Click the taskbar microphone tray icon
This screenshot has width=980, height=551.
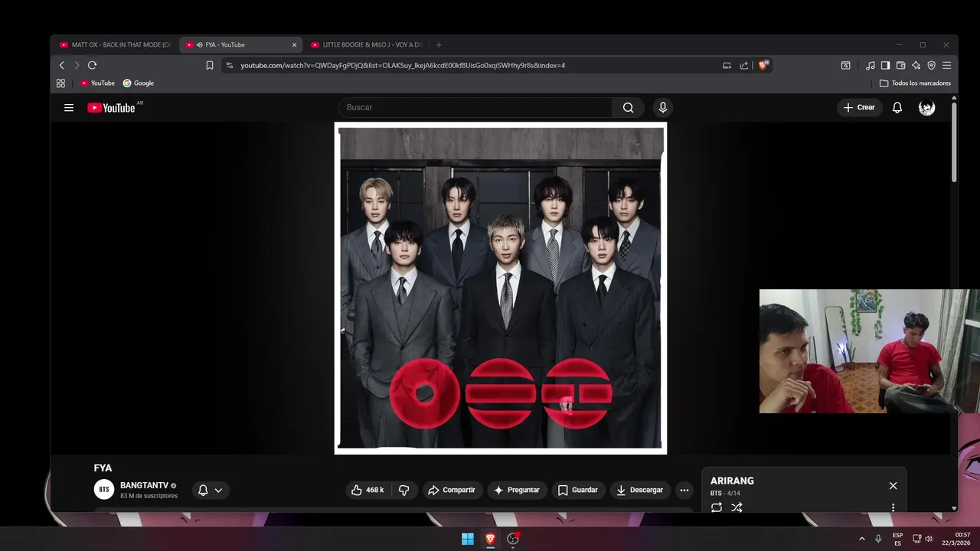(878, 539)
